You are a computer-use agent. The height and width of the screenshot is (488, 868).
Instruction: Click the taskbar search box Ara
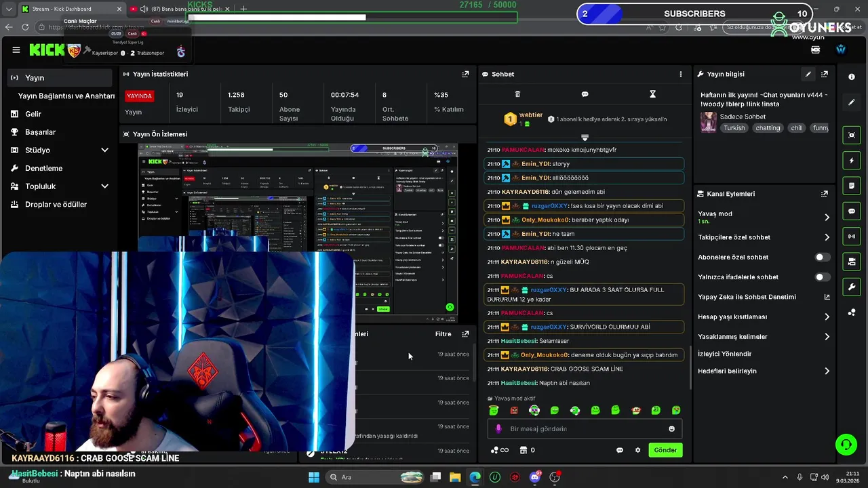click(376, 477)
